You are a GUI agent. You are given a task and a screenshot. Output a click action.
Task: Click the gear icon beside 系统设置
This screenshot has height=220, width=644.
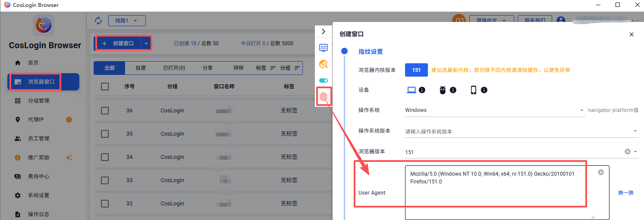tap(18, 195)
